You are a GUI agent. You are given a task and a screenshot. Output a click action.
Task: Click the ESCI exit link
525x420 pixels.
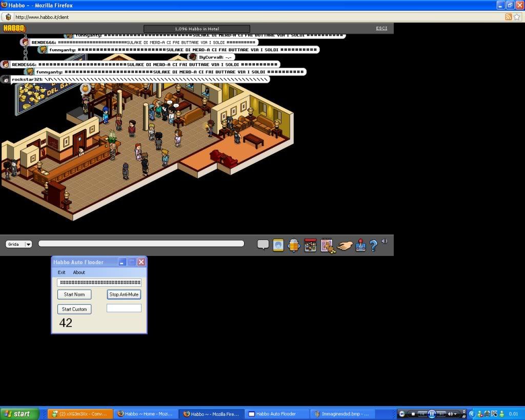[x=381, y=28]
